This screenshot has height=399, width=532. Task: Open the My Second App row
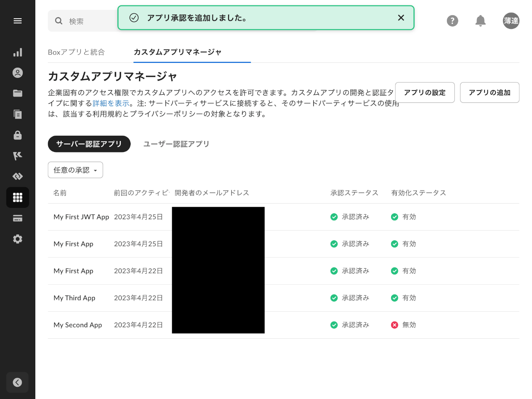(x=283, y=325)
